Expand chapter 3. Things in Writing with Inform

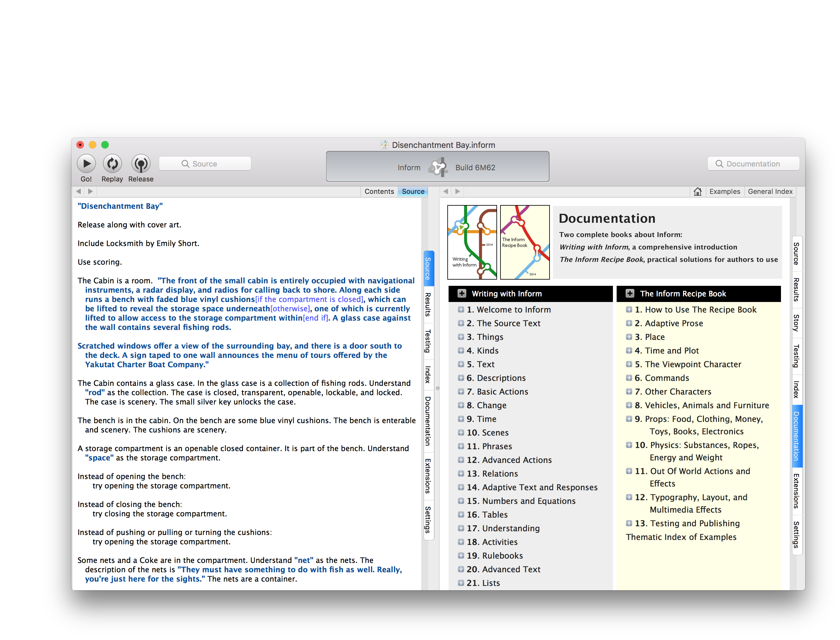point(461,337)
